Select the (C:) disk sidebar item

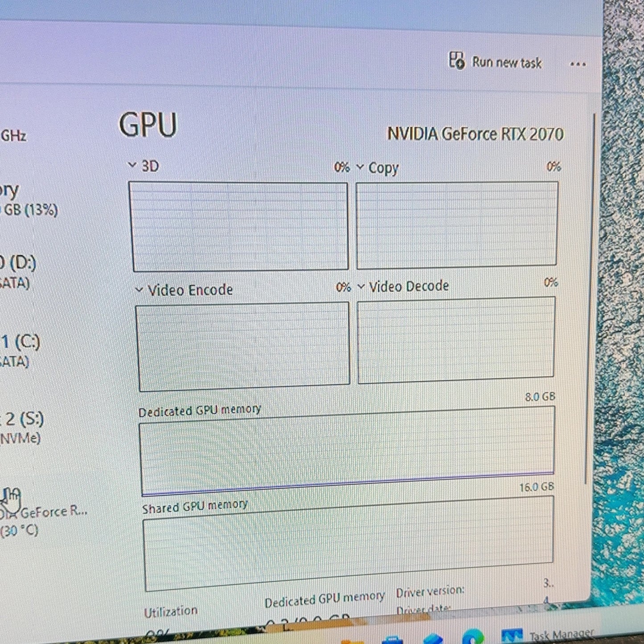21,351
